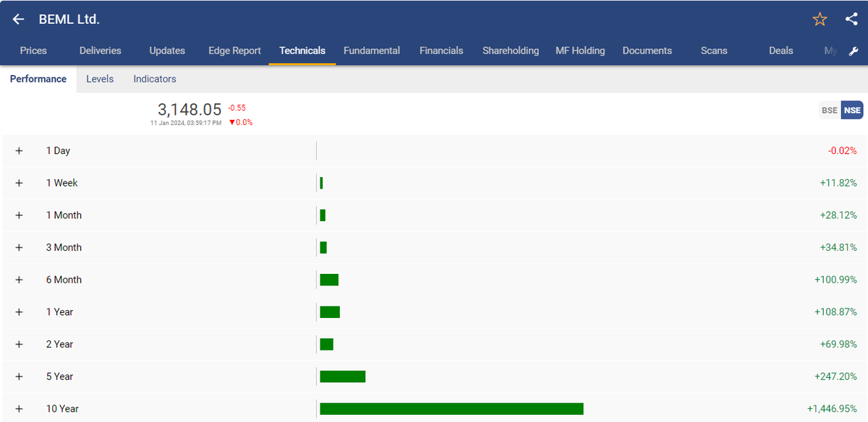
Task: Click the price 3,148.05
Action: [x=190, y=109]
